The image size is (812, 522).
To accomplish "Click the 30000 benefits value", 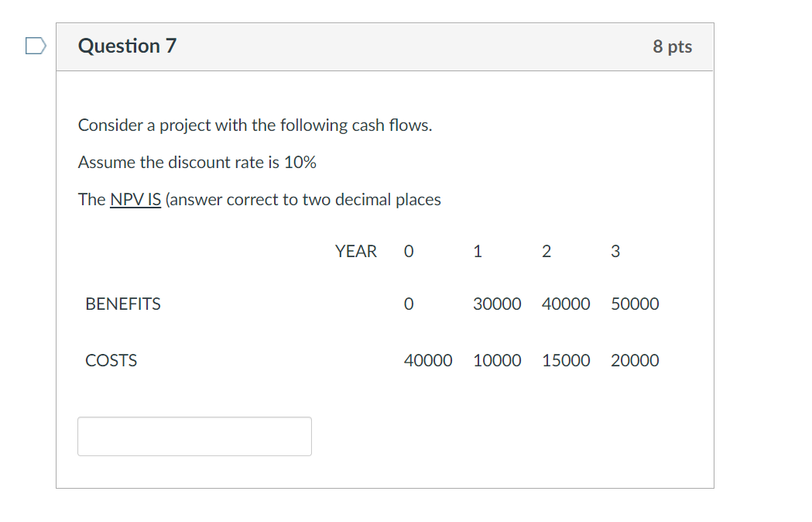I will pyautogui.click(x=497, y=304).
